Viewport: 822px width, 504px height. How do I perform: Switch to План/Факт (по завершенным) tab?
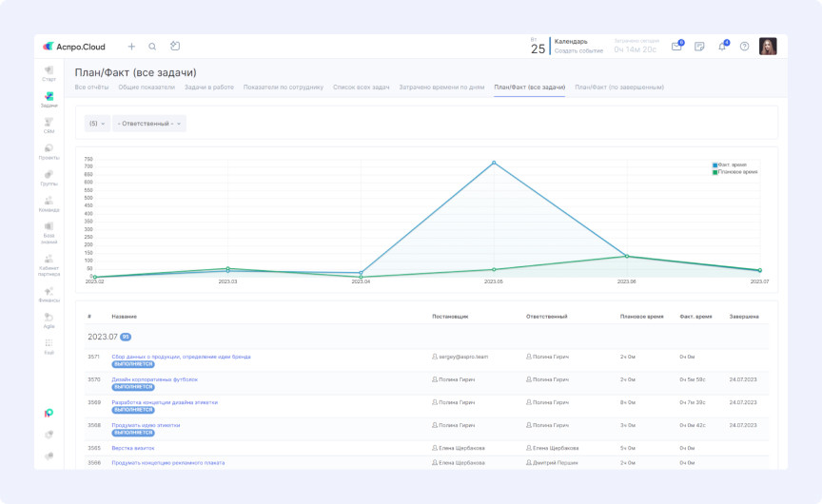coord(618,87)
